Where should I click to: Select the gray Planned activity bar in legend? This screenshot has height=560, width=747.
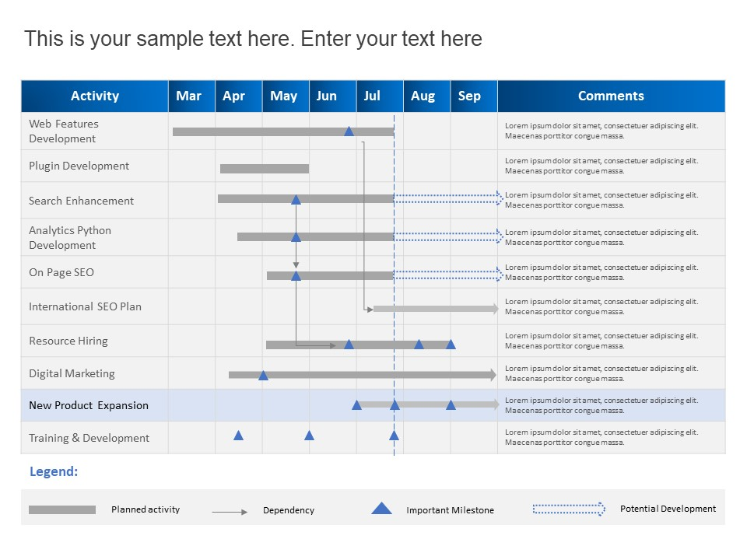tap(62, 510)
